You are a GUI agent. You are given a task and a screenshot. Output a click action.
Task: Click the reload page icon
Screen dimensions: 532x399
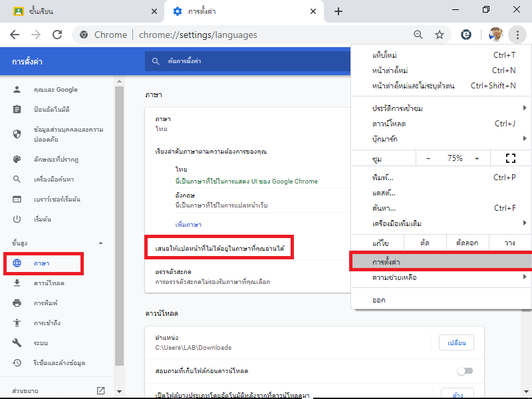pyautogui.click(x=57, y=35)
